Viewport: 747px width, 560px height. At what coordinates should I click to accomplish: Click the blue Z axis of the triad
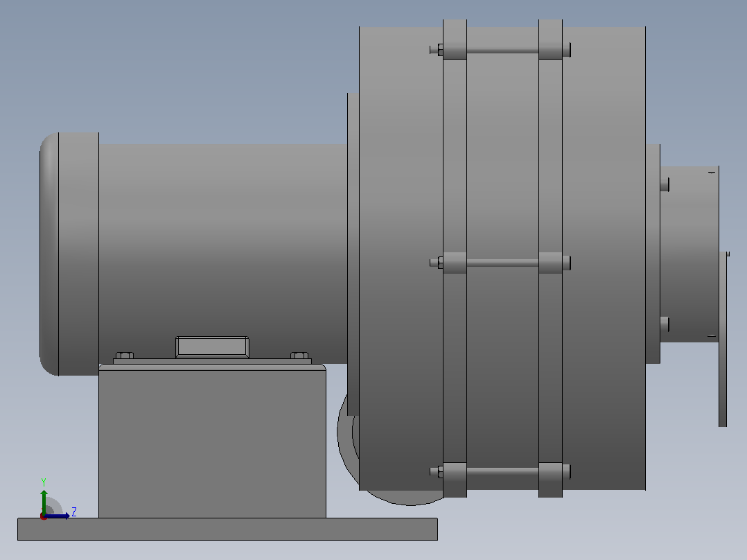point(57,516)
